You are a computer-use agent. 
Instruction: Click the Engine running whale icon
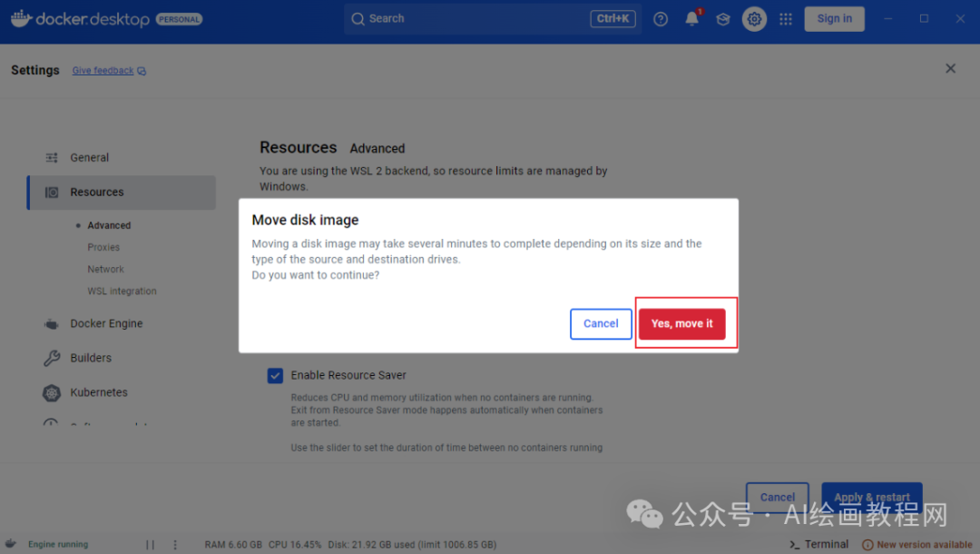[x=11, y=543]
